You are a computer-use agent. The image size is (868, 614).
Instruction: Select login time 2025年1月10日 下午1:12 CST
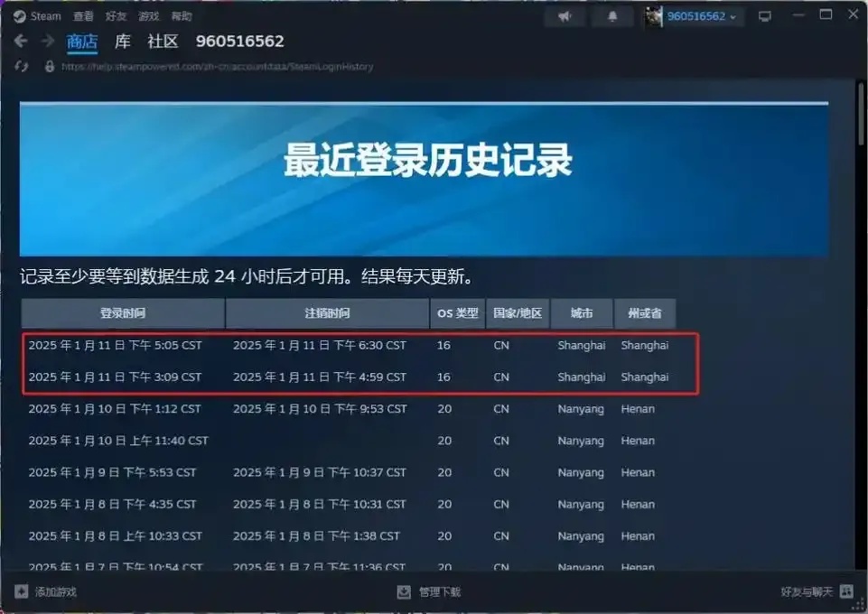coord(115,409)
